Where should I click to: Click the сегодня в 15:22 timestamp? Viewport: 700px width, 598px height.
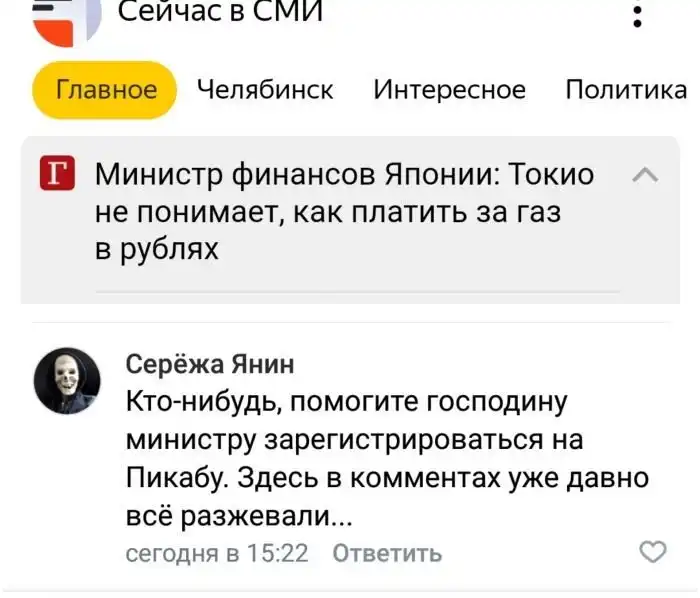pos(216,553)
